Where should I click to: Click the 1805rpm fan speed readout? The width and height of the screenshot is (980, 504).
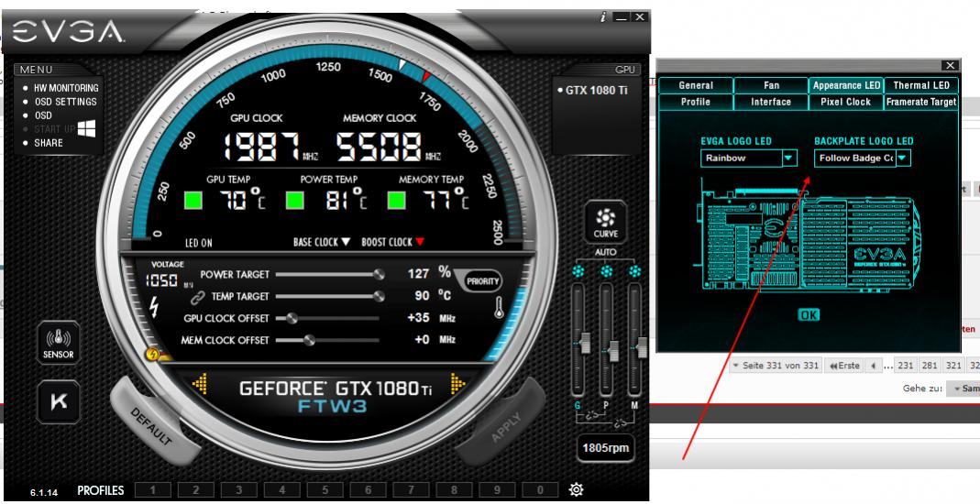(x=605, y=448)
